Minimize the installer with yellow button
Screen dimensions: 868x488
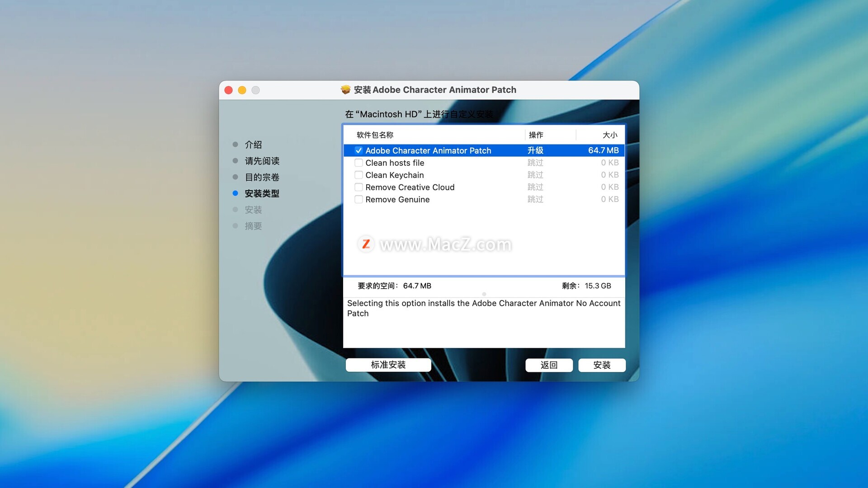tap(242, 90)
